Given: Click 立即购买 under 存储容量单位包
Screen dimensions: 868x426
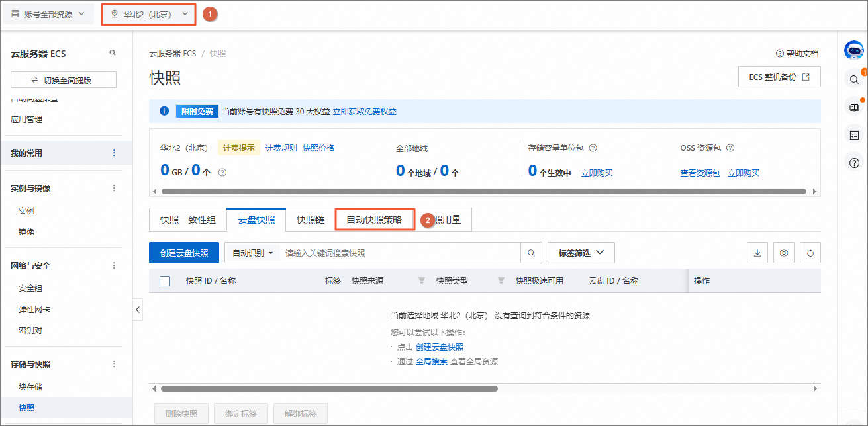Looking at the screenshot, I should (x=597, y=173).
